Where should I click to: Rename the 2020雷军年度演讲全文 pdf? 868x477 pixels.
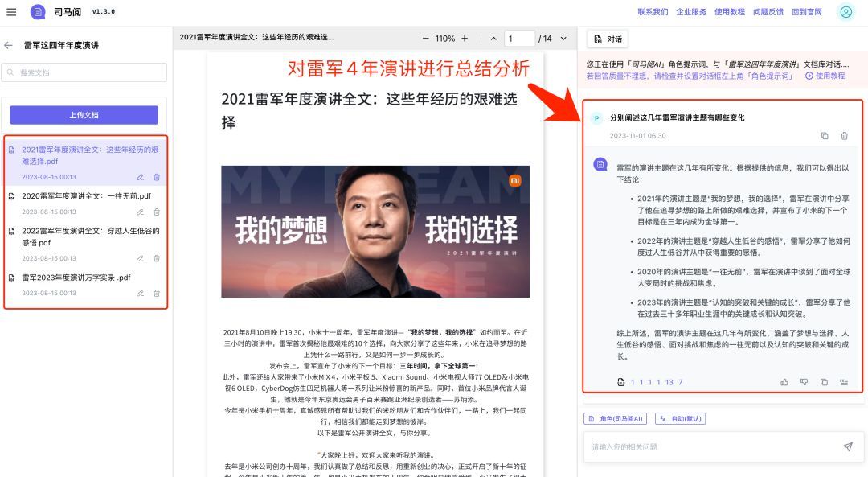[x=140, y=212]
